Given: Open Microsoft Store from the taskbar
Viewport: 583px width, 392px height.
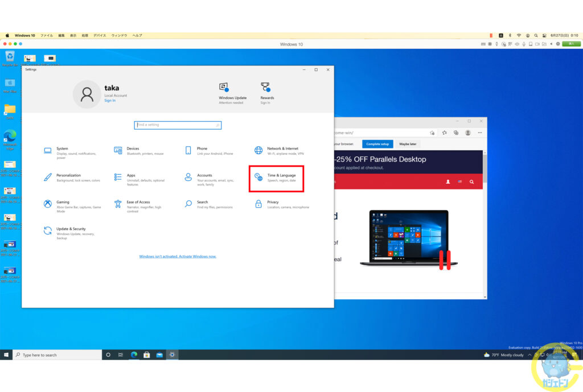Looking at the screenshot, I should click(147, 355).
